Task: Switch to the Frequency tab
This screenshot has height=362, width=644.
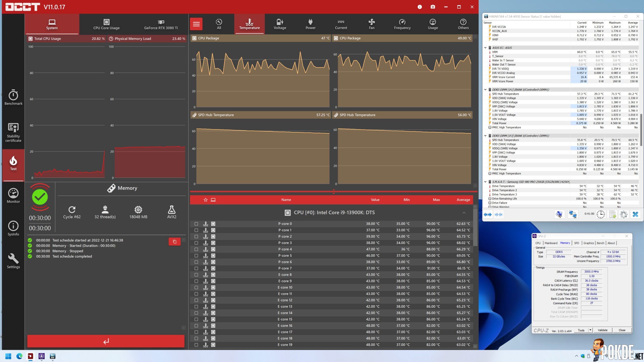Action: coord(402,24)
